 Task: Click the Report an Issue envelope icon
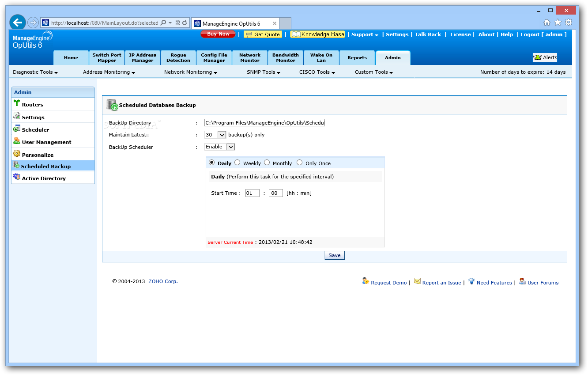[417, 281]
